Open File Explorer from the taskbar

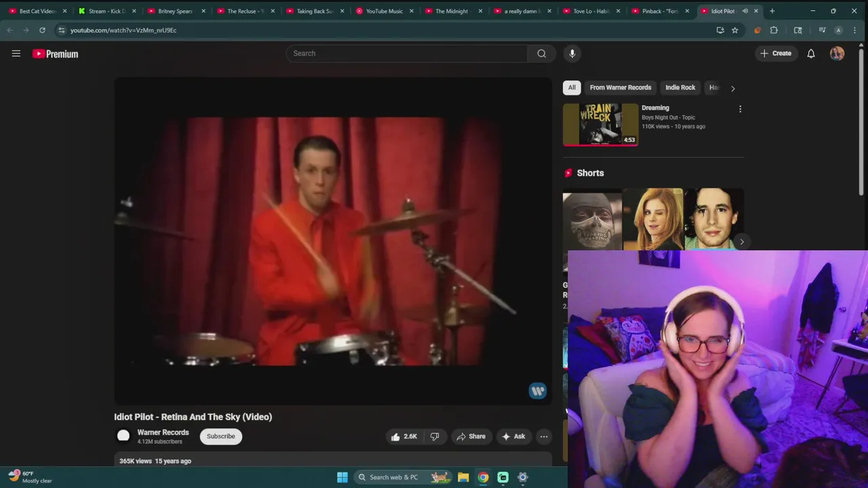pyautogui.click(x=463, y=477)
